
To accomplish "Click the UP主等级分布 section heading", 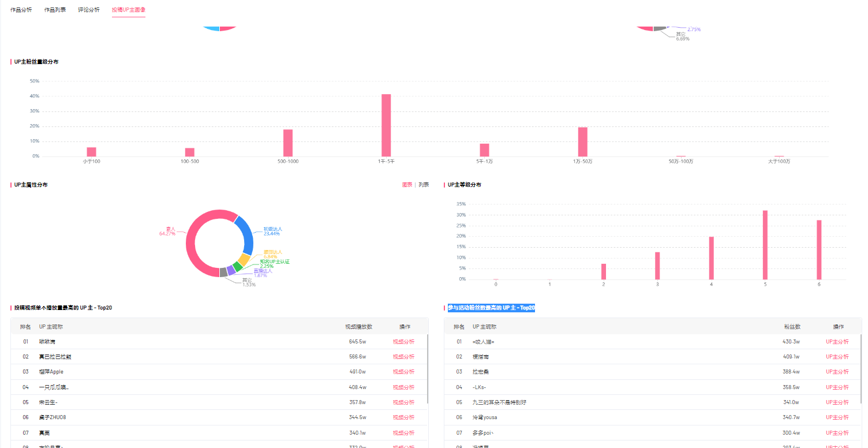I will tap(464, 185).
